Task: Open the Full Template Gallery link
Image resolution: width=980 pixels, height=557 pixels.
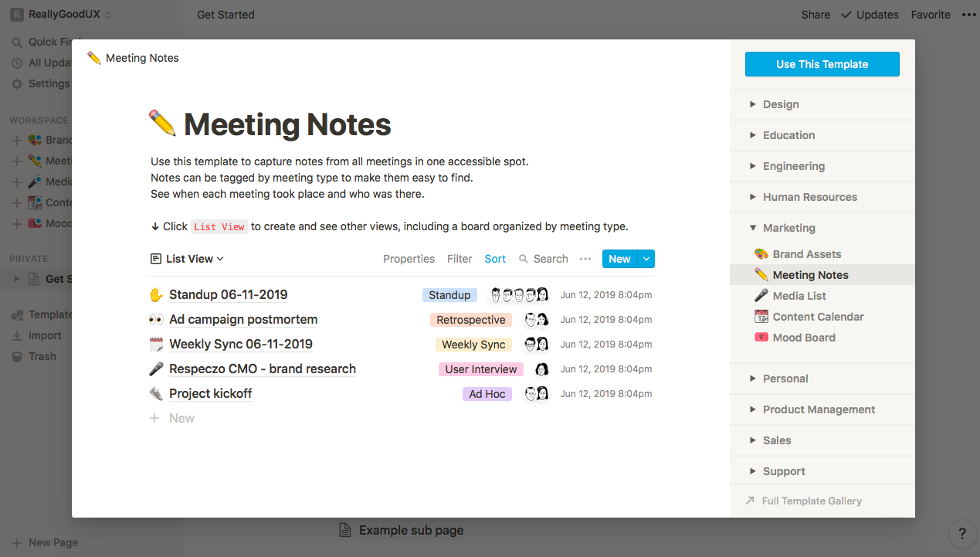Action: [811, 501]
